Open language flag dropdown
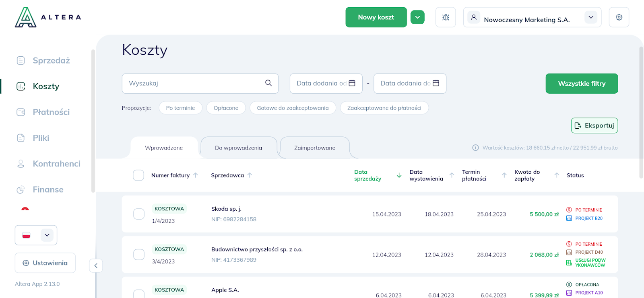The image size is (644, 298). pos(36,235)
